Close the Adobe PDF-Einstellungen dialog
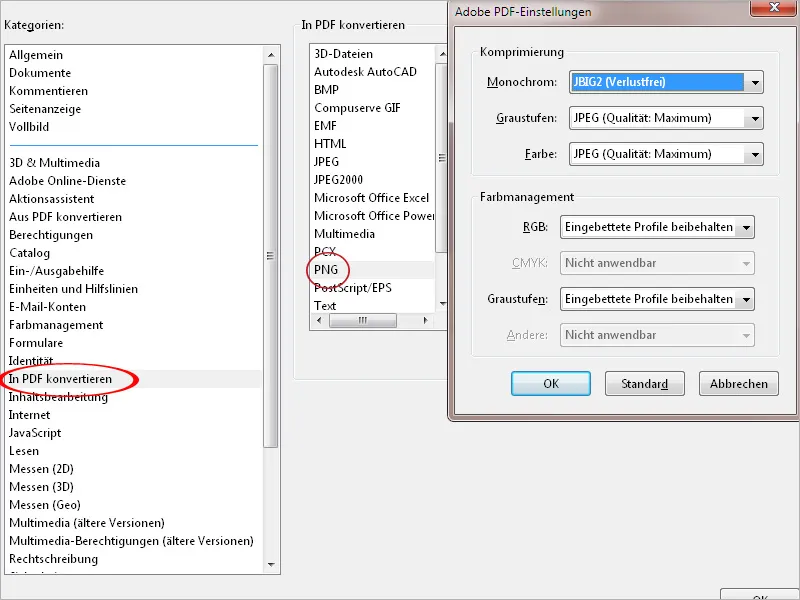Screen dimensions: 800x600 [x=774, y=7]
